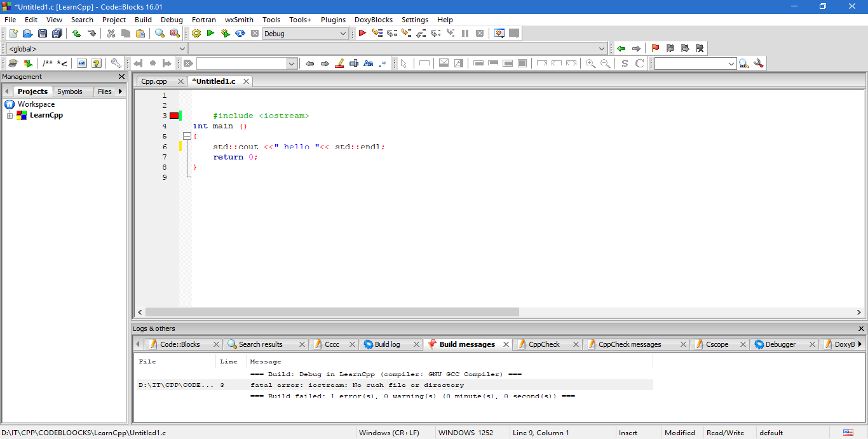This screenshot has height=439, width=868.
Task: Toggle bookmark with the red flag icon
Action: [x=655, y=48]
